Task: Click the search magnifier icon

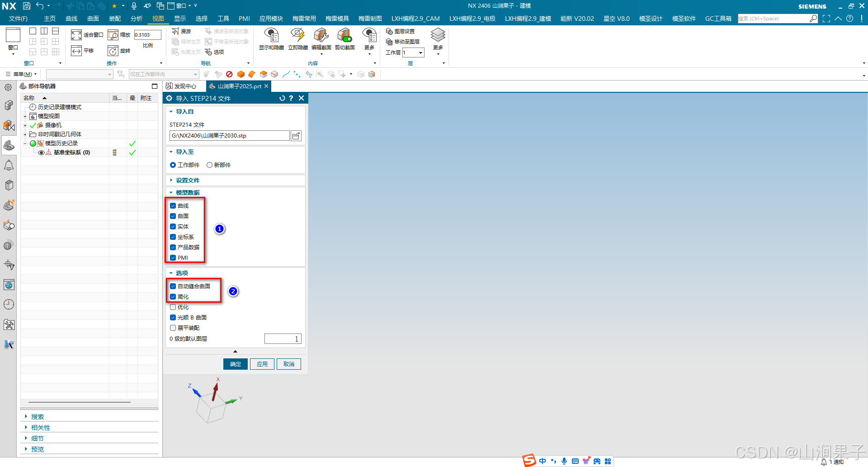Action: pos(813,19)
